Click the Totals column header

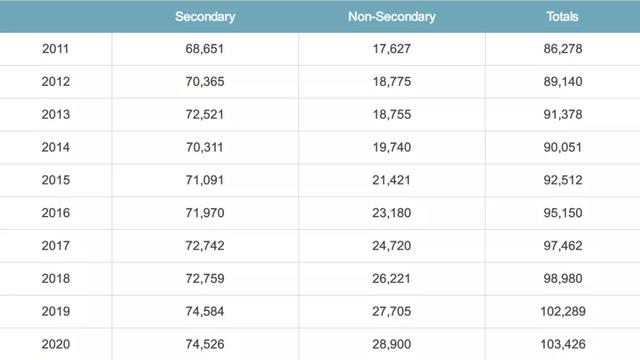tap(562, 17)
